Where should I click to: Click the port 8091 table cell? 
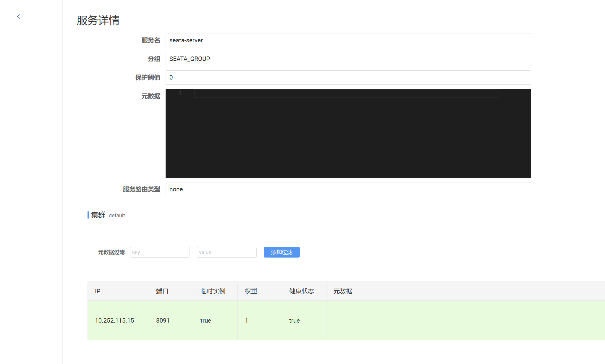(x=163, y=321)
